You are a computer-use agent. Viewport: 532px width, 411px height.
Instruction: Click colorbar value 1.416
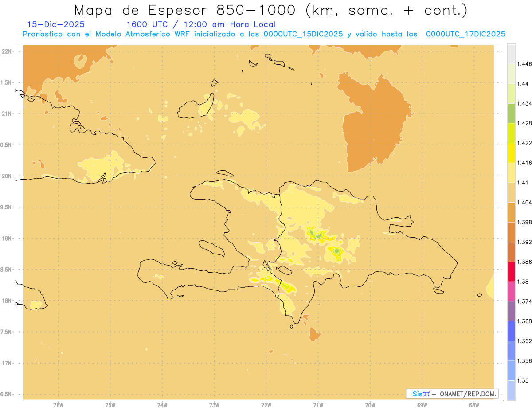525,163
